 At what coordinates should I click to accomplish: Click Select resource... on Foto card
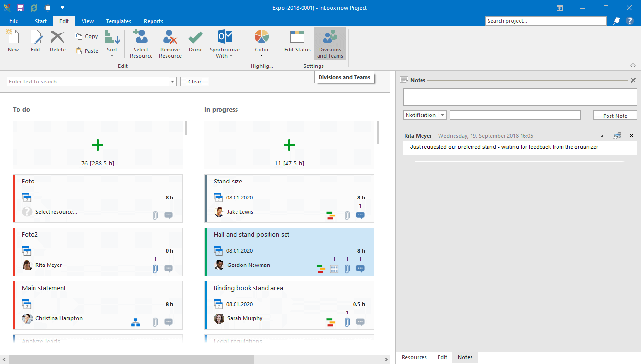pyautogui.click(x=56, y=212)
